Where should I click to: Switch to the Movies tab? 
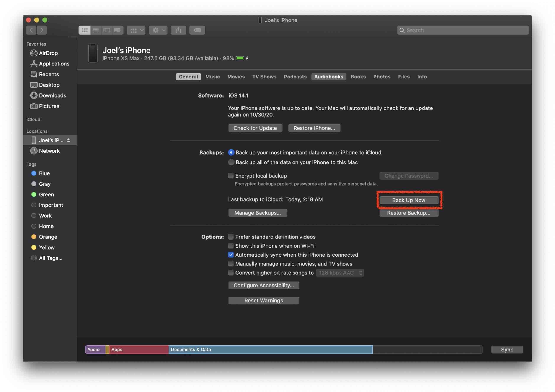click(236, 77)
